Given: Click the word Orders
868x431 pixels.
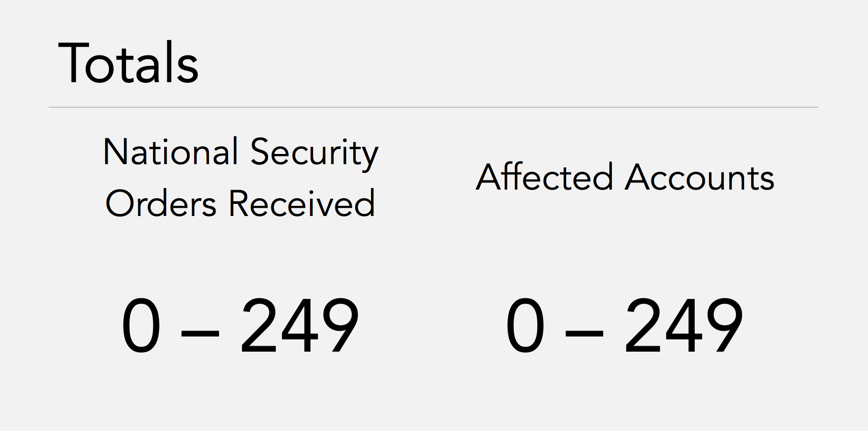Looking at the screenshot, I should coord(161,203).
